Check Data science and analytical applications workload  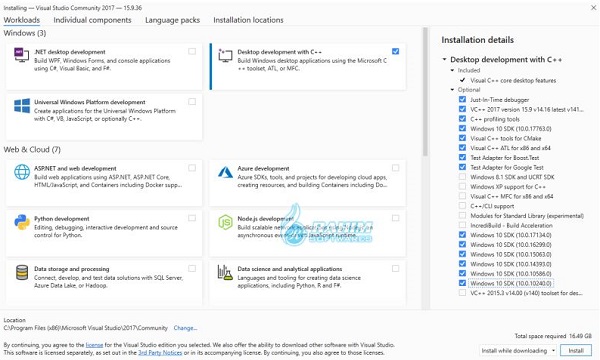tap(396, 268)
